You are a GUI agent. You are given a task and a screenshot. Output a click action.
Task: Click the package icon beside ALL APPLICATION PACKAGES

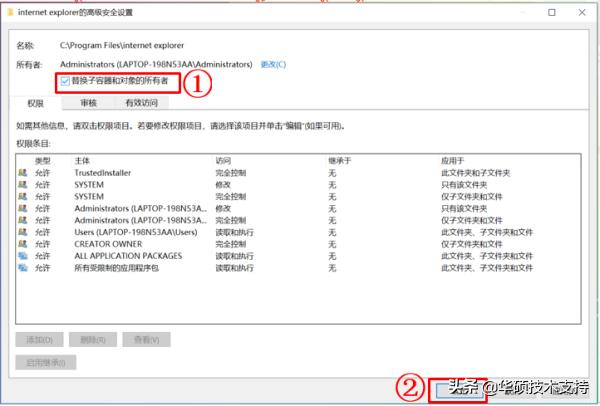(x=23, y=256)
